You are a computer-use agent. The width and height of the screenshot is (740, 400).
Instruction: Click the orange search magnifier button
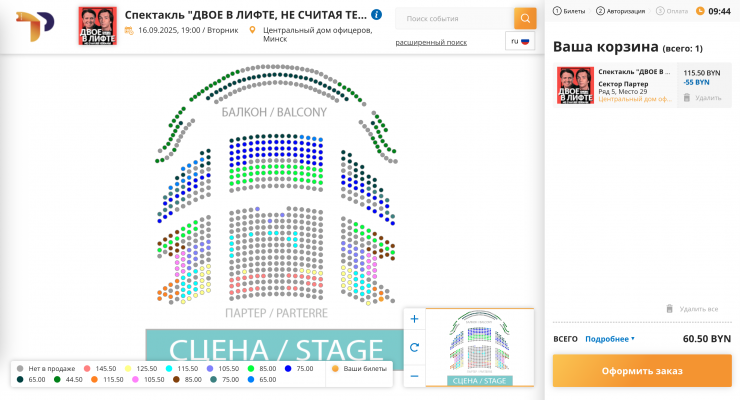525,19
